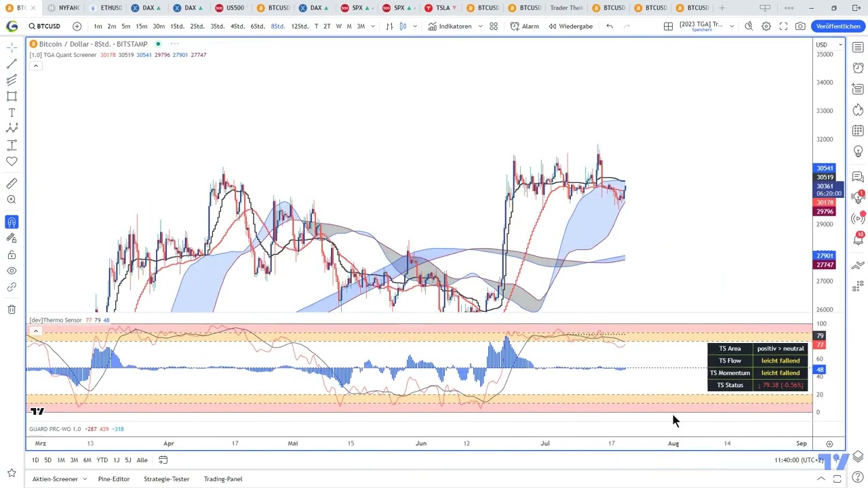Expand favorite indicators dropdown
The image size is (868, 488).
[x=480, y=26]
